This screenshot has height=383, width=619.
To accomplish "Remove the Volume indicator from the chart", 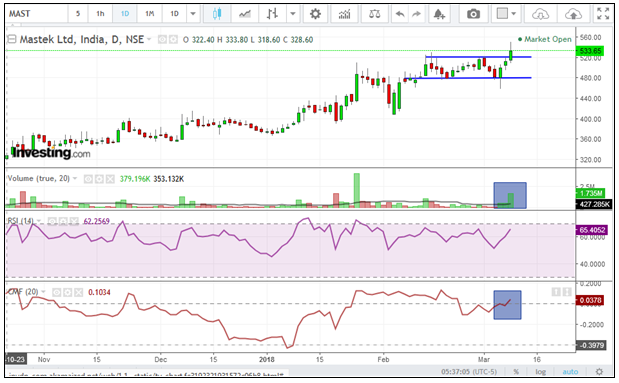I will (110, 179).
